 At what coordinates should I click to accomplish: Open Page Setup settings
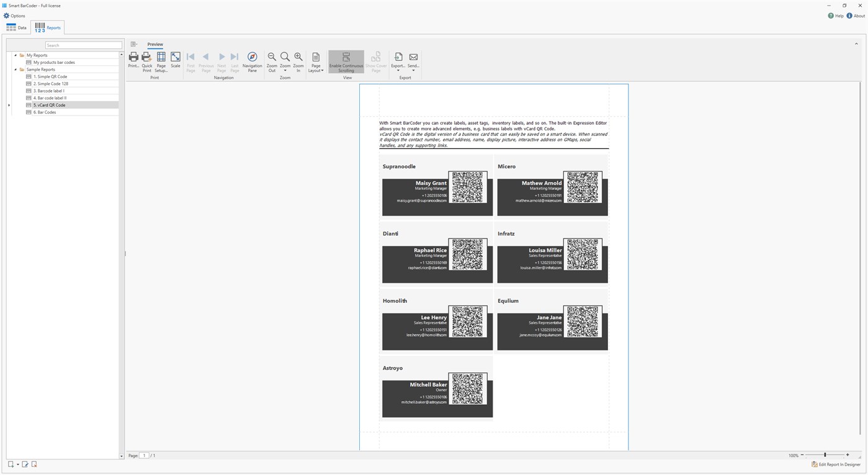[x=161, y=60]
